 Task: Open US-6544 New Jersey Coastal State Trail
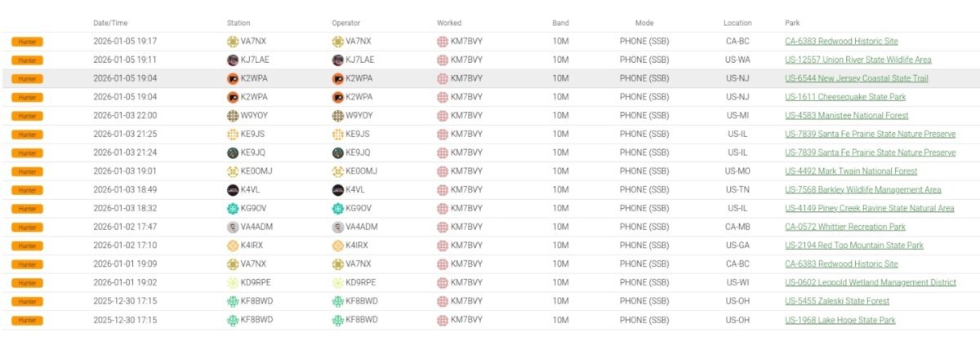coord(856,78)
